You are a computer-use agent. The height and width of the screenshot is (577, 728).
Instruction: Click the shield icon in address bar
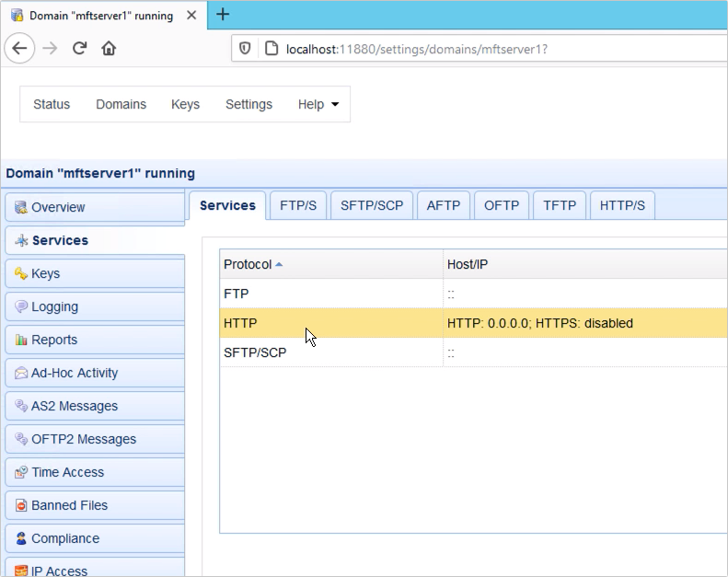click(245, 49)
